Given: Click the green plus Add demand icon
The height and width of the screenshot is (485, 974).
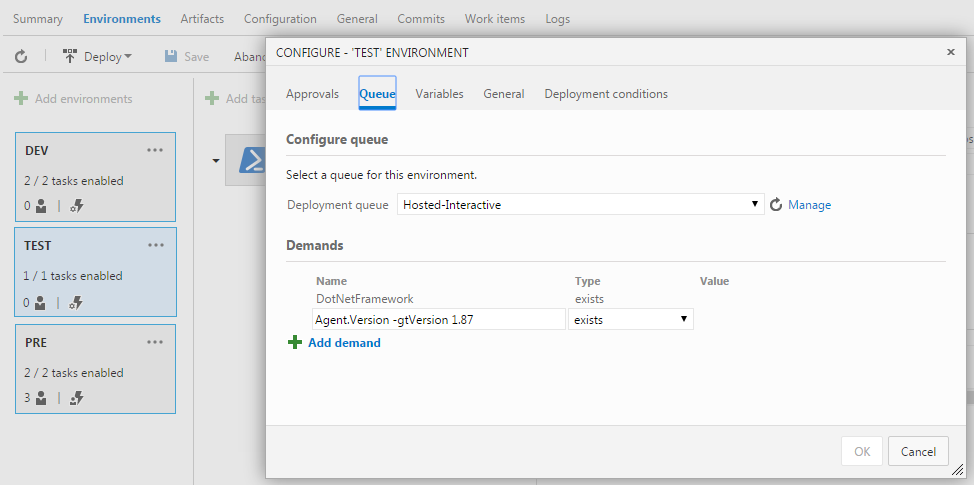Looking at the screenshot, I should (295, 342).
